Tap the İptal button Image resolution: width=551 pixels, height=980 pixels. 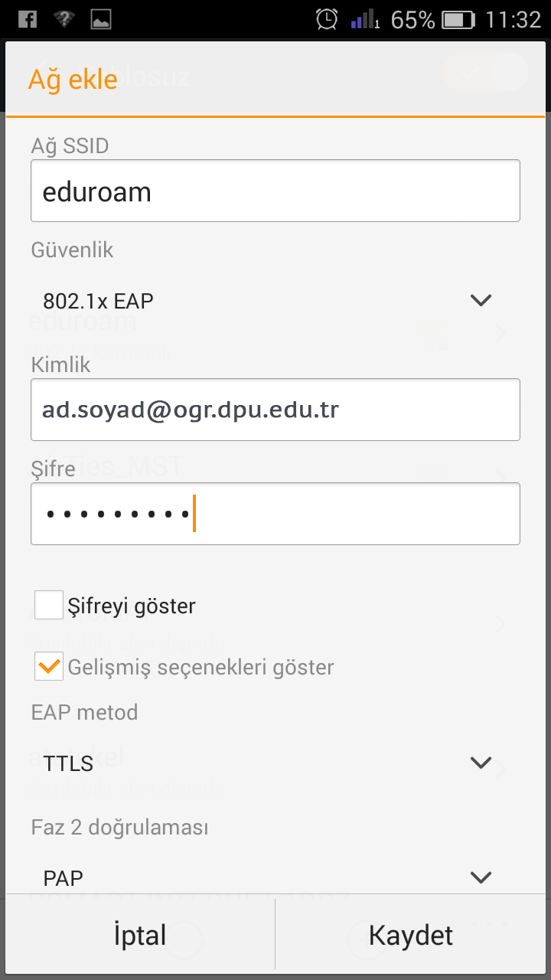[x=140, y=936]
